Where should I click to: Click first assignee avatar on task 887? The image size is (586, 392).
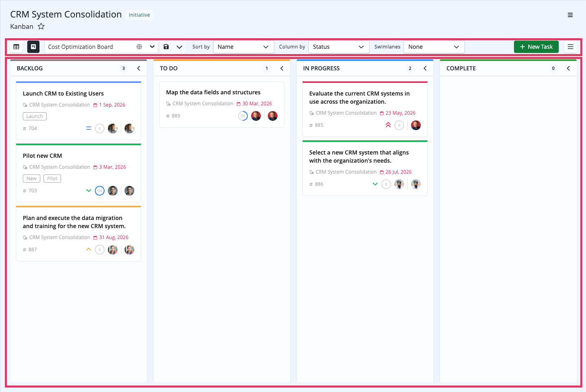113,250
